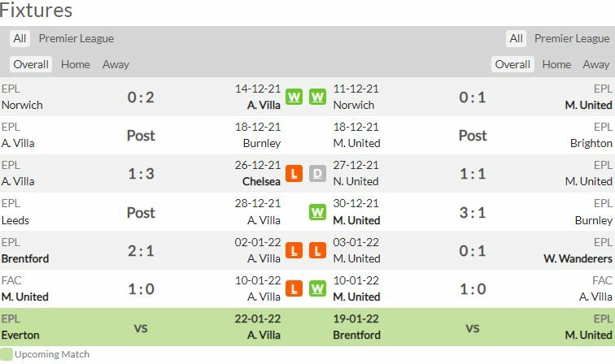615x364 pixels.
Task: Click the W badge beside Norwich 11-12-21
Action: click(317, 97)
